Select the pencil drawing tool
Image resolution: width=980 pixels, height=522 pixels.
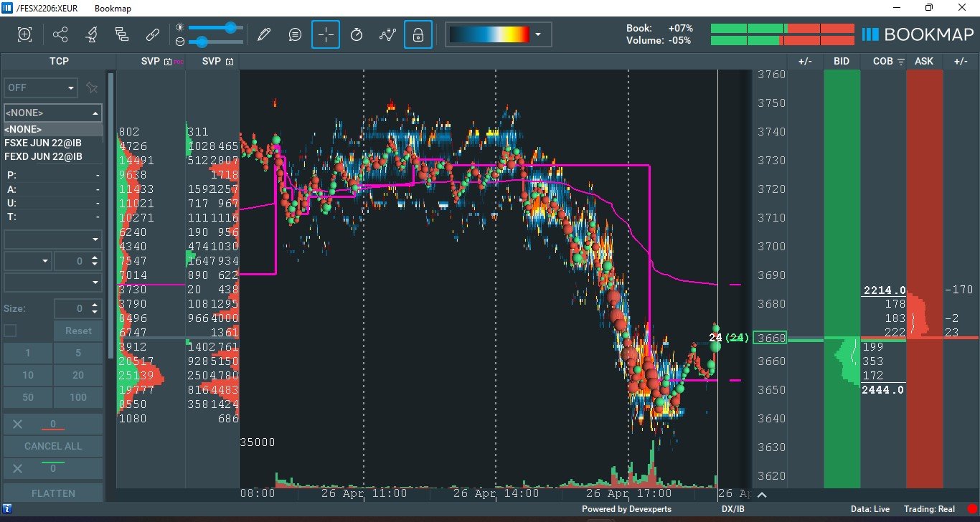pos(264,34)
